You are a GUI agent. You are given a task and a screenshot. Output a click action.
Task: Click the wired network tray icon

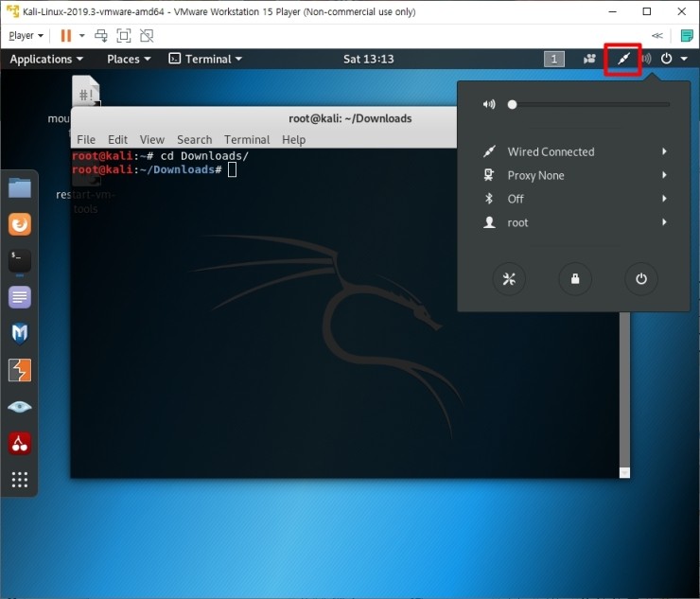623,59
